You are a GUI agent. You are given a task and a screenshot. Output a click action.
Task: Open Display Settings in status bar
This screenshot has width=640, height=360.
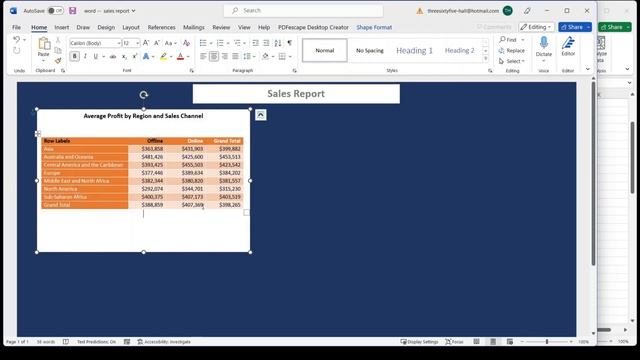pyautogui.click(x=419, y=342)
